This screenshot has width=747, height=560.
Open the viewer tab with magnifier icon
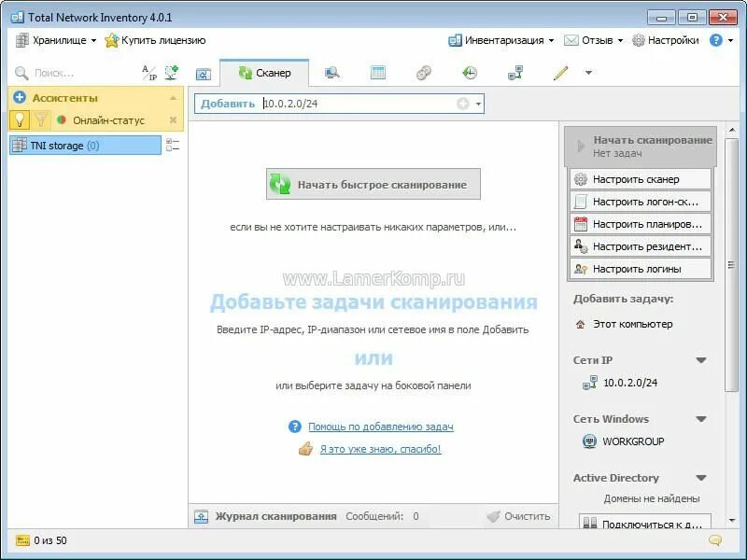click(x=332, y=73)
